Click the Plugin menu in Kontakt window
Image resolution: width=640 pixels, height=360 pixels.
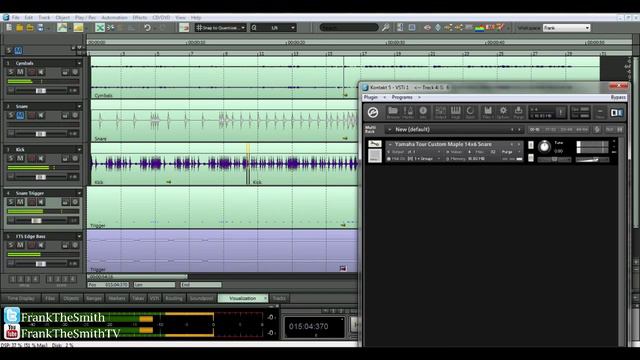tap(371, 97)
